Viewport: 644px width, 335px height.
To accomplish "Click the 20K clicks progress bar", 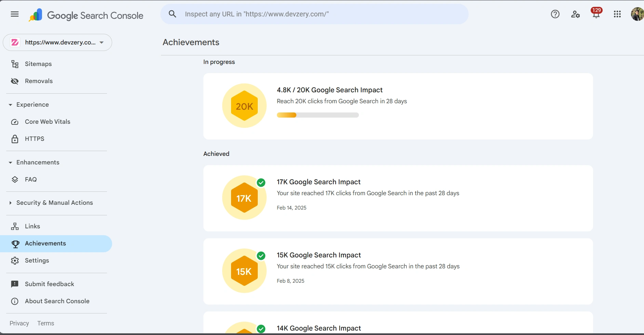I will (x=318, y=115).
